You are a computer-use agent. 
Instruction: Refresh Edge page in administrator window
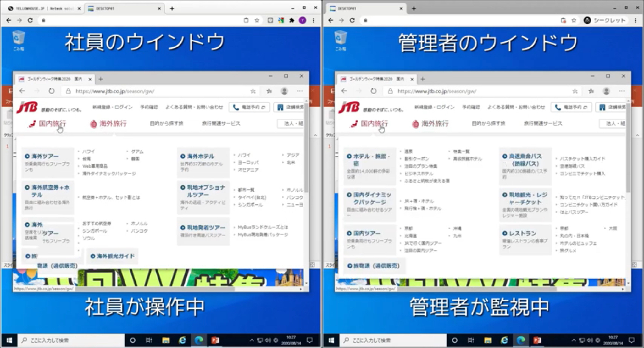[x=374, y=91]
